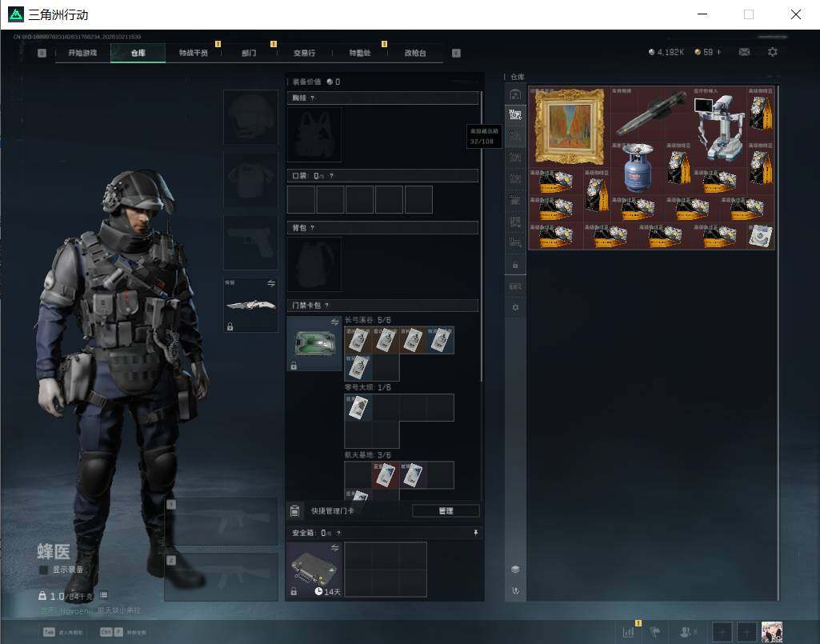
Task: Click the warehouse panel vertical scrollbar
Action: pyautogui.click(x=778, y=342)
